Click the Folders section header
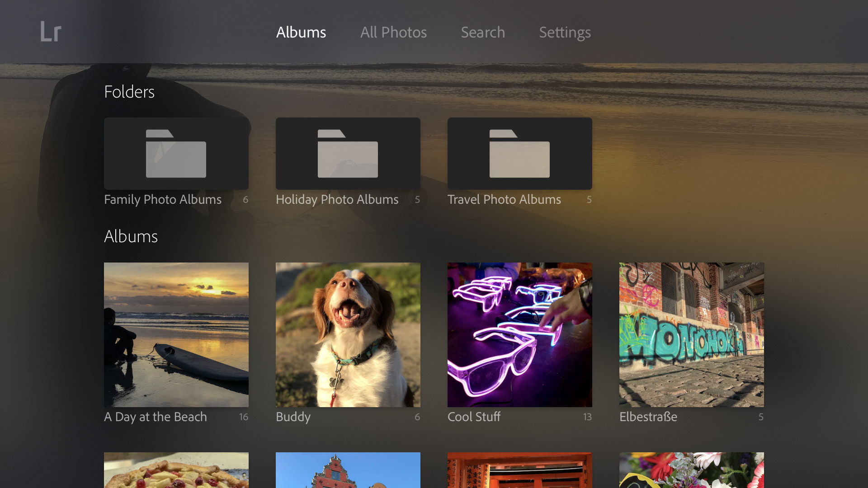Viewport: 868px width, 488px height. click(x=129, y=92)
